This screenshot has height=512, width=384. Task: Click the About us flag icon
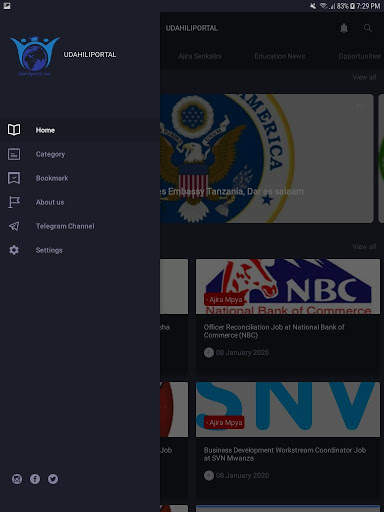point(14,202)
